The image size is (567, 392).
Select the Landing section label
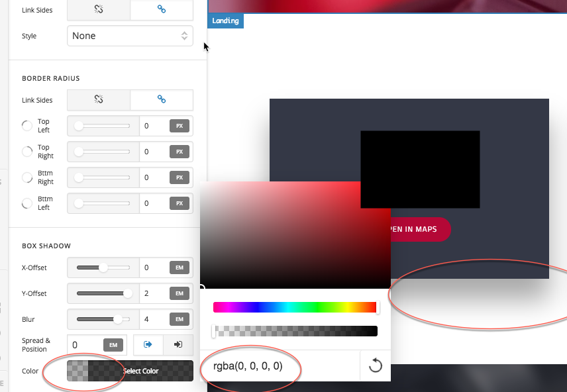(226, 21)
